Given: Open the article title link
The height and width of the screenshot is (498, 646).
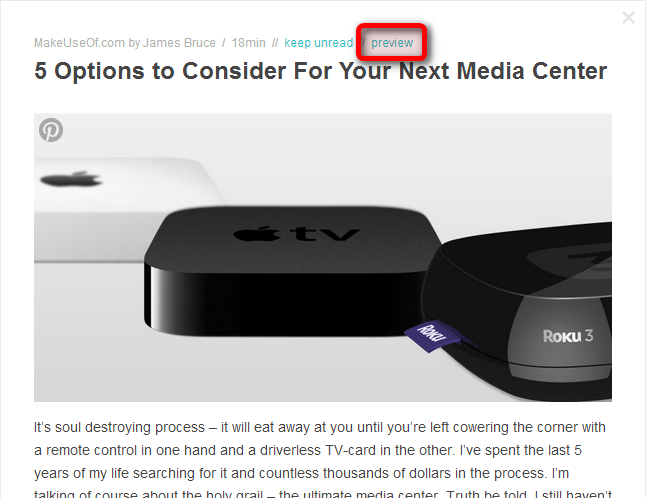Looking at the screenshot, I should click(321, 71).
